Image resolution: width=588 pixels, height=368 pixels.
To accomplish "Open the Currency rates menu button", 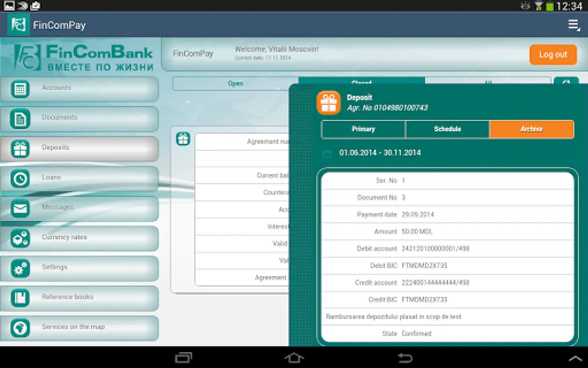I will coord(79,238).
